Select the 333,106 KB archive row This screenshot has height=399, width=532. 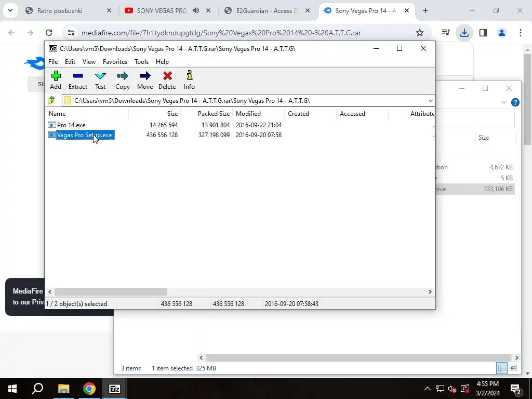point(475,189)
